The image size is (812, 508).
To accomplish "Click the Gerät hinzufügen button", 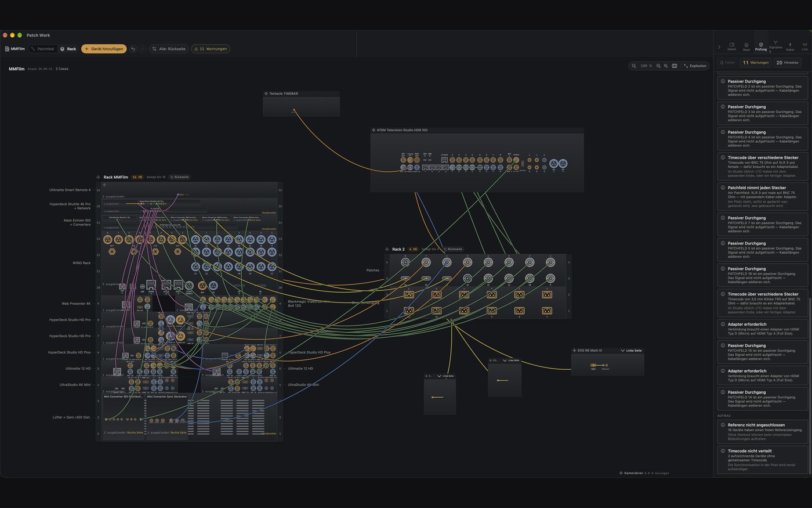I will click(x=104, y=49).
